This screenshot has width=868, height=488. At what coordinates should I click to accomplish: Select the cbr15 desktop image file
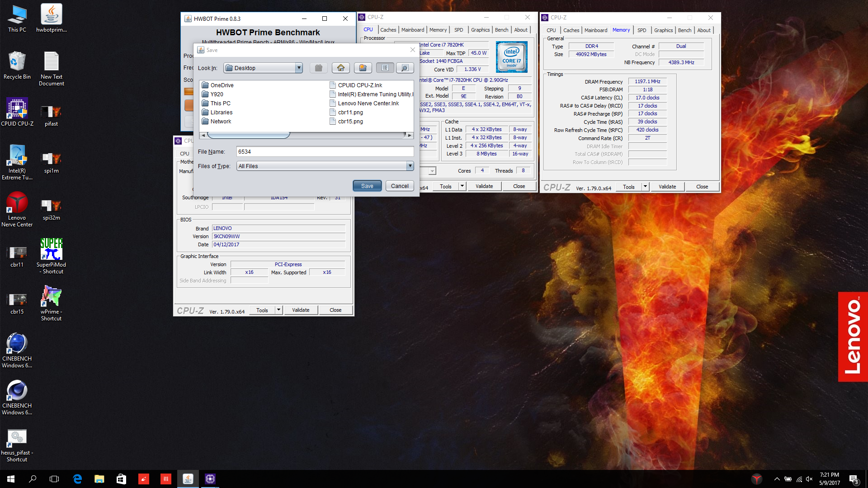click(17, 303)
